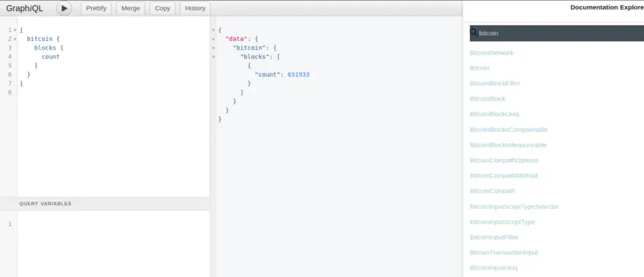Open BitcoinCoinpathMethod type
644x277 pixels.
pos(503,175)
